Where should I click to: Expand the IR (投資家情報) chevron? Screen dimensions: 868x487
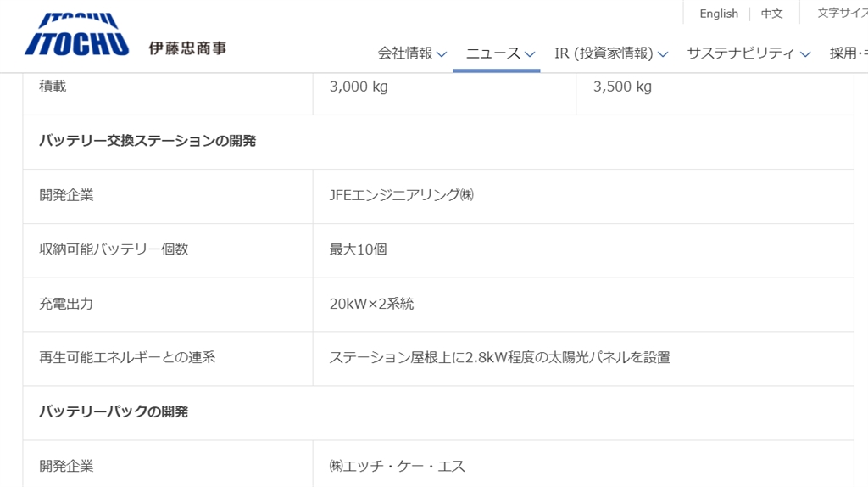(663, 54)
